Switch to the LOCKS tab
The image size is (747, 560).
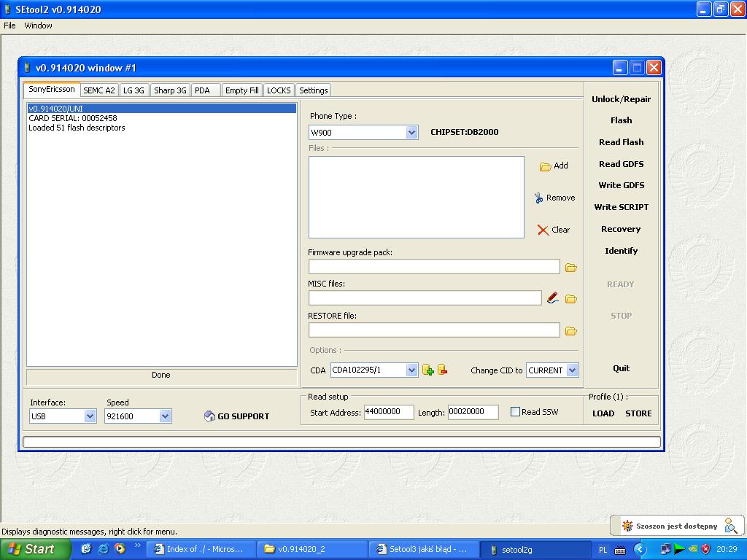coord(279,90)
